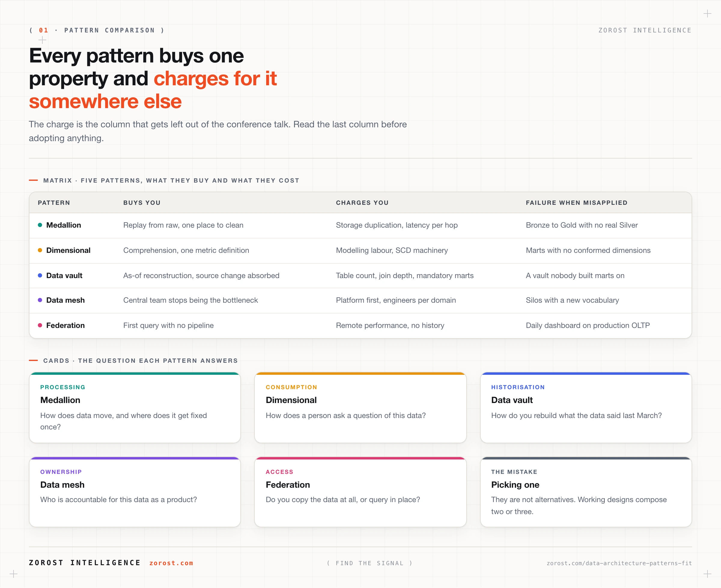The image size is (721, 588).
Task: Open the zorost.com link in footer
Action: click(x=171, y=563)
